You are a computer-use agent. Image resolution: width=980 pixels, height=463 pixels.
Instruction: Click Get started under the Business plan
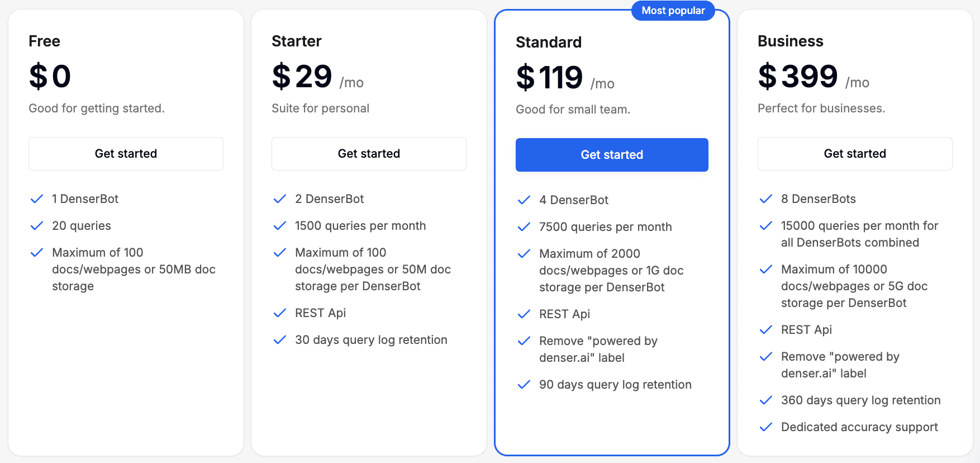click(854, 153)
